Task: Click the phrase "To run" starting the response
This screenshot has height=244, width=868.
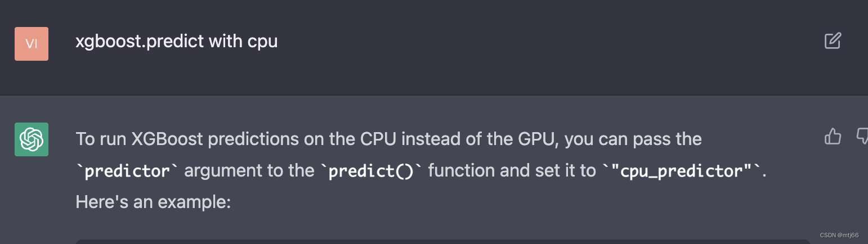Action: point(101,139)
